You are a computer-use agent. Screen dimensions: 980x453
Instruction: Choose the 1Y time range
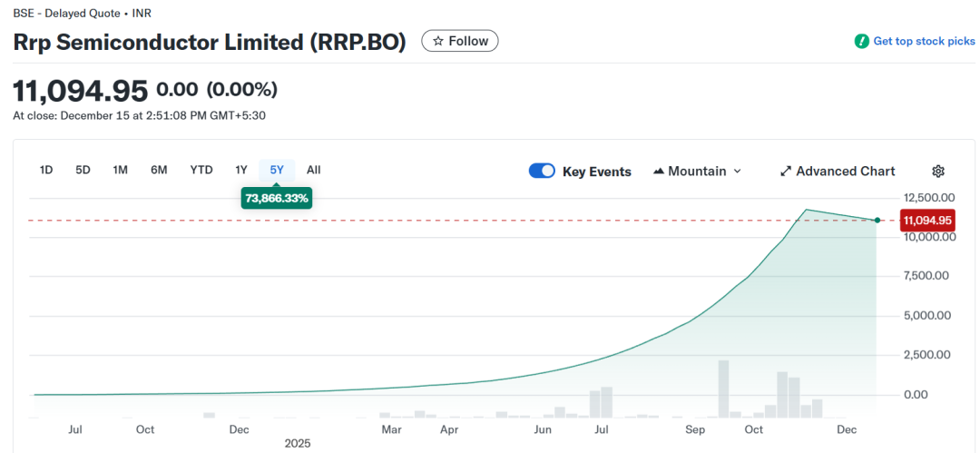click(241, 170)
